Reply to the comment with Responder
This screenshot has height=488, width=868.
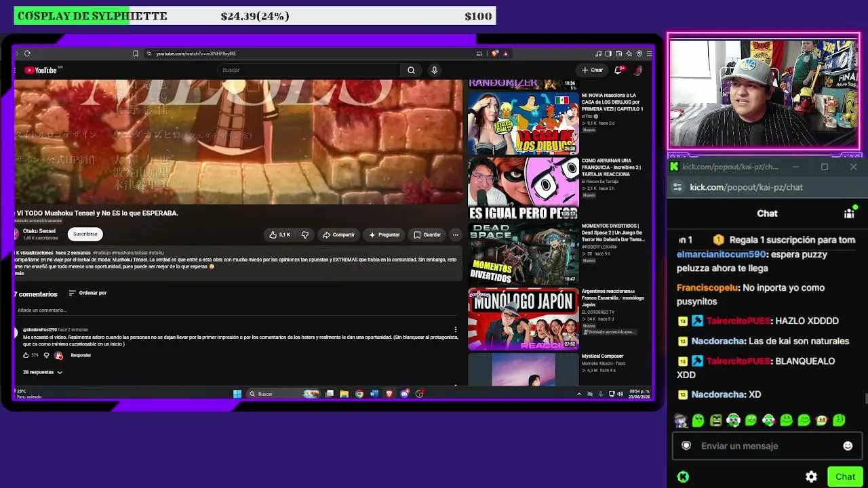[x=81, y=355]
